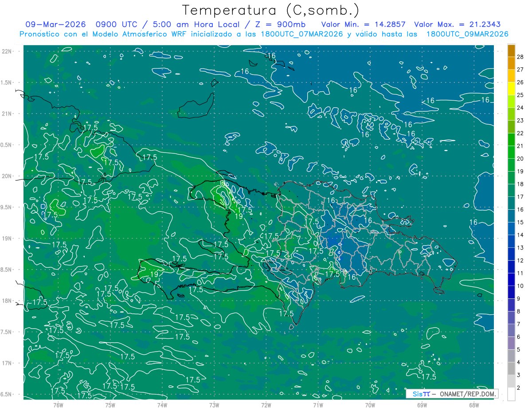Screen dimensions: 532x411
Task: Click the 'ONAMET/REP.DOM.' credit label
Action: 468,394
